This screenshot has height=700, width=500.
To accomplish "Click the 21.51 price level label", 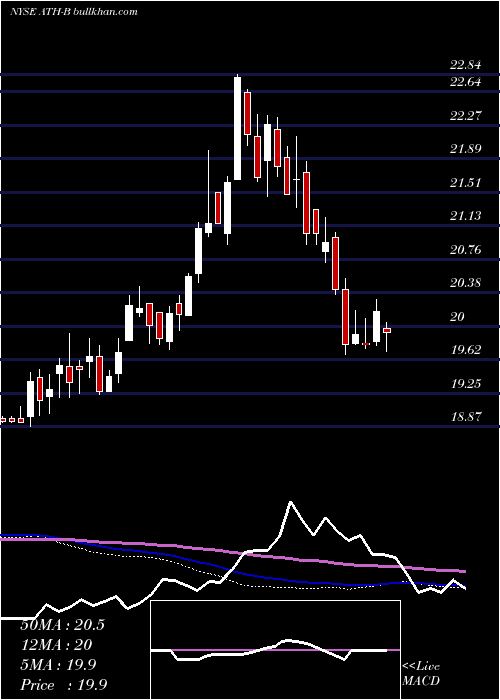I will tap(466, 183).
